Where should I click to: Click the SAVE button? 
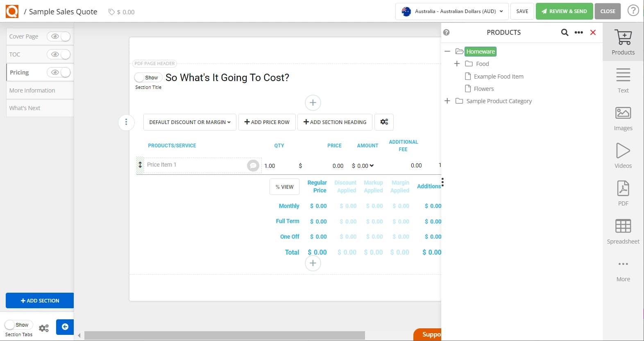point(522,11)
